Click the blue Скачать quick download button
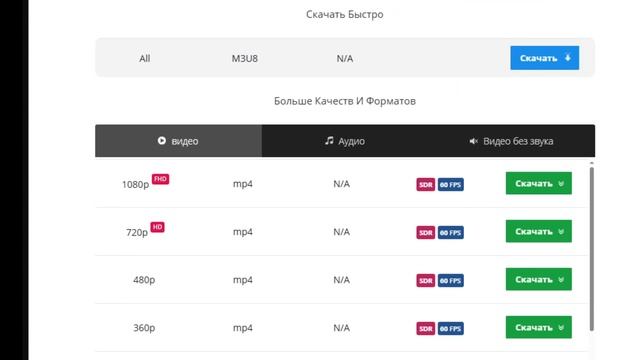The image size is (640, 360). click(x=544, y=58)
